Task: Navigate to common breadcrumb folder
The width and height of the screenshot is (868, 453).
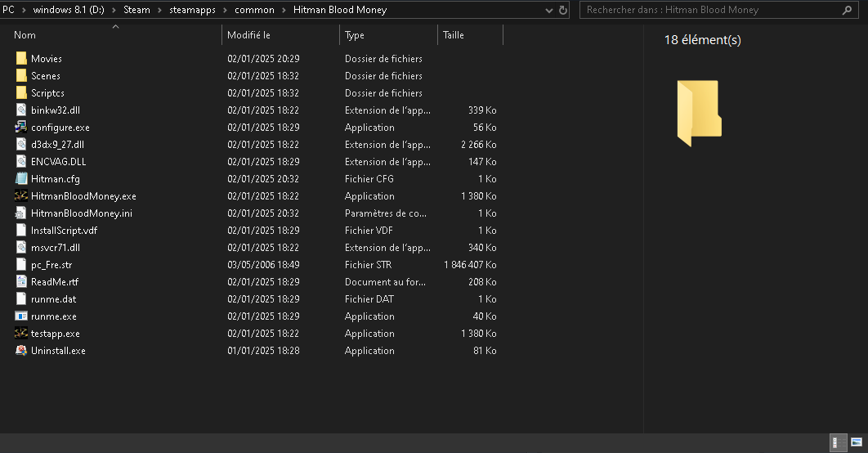Action: click(254, 10)
